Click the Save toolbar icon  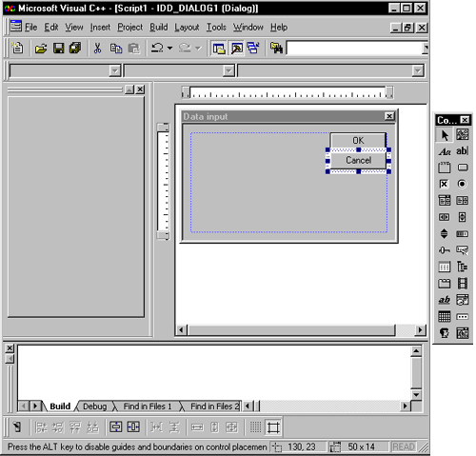[x=58, y=49]
